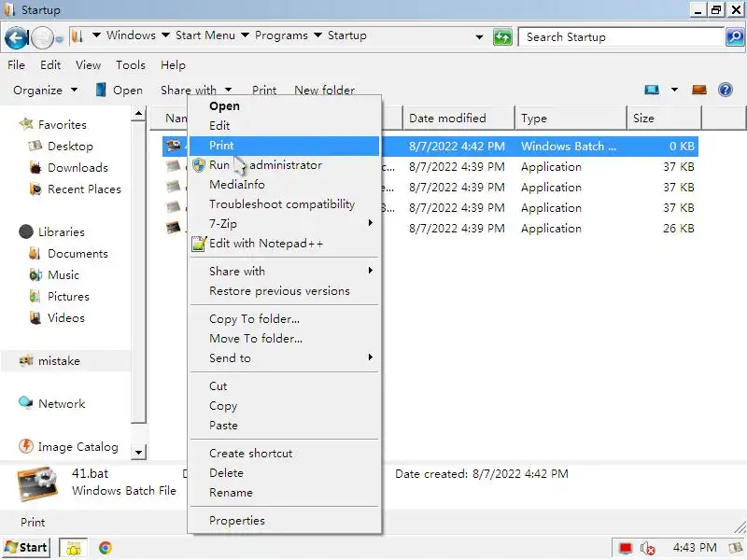Sort by Date modified column
Screen dimensions: 747x560
[458, 119]
